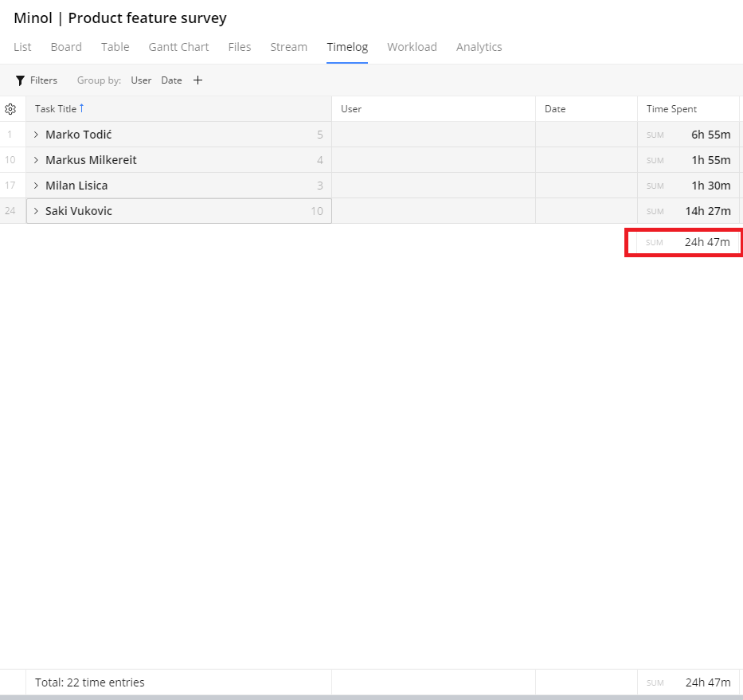Click the User group-by option

tap(141, 80)
